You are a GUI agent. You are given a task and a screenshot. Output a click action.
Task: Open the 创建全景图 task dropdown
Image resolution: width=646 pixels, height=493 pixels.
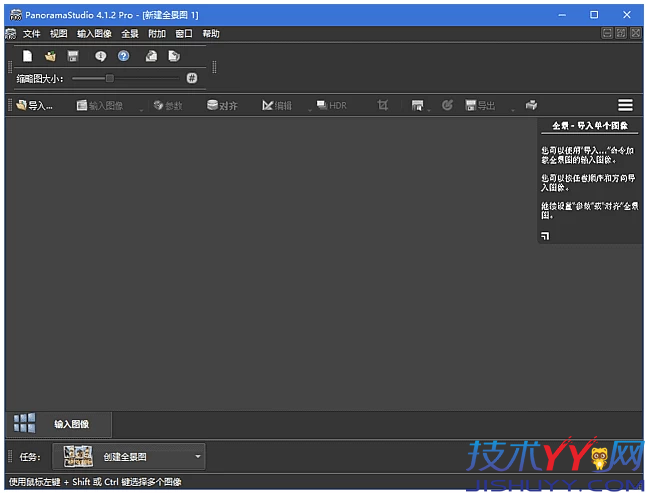129,456
